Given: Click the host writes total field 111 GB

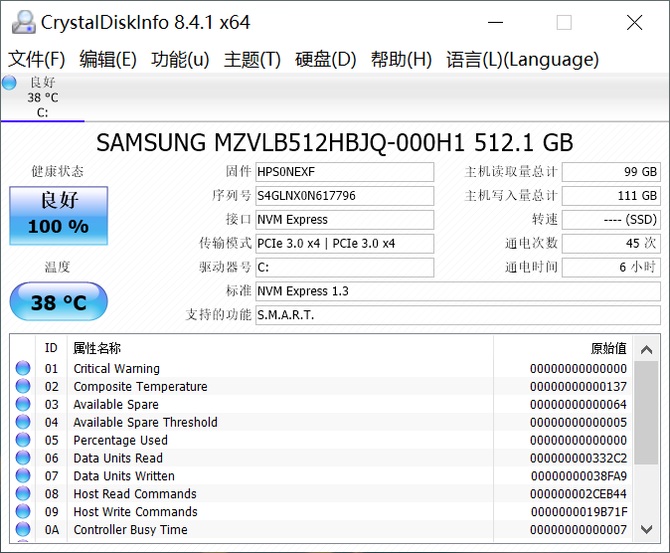Looking at the screenshot, I should coord(611,196).
